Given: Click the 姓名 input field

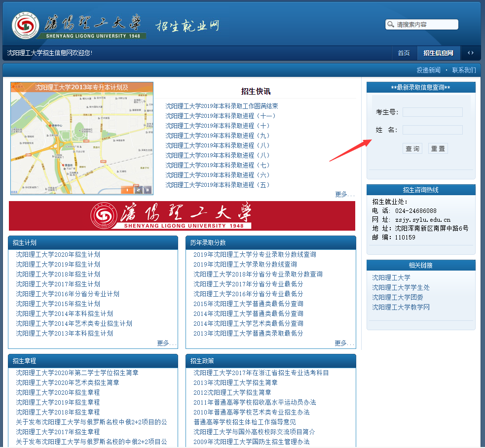Looking at the screenshot, I should coord(432,130).
